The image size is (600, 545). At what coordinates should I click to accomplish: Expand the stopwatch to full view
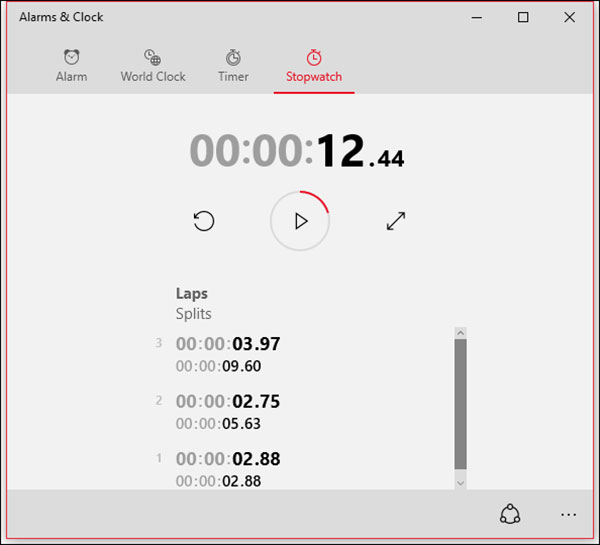point(396,221)
